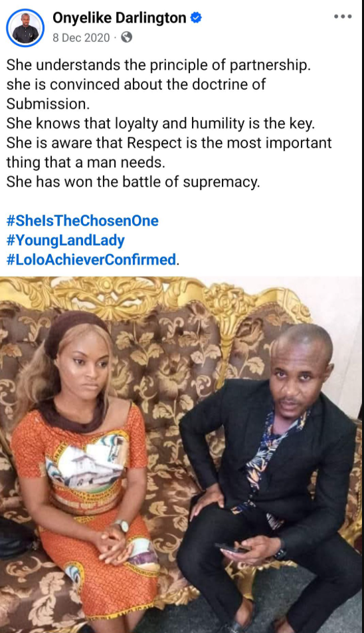Follow the #LoloAchieverConfirmed hashtag
Screen dimensions: 364x633
(x=91, y=259)
